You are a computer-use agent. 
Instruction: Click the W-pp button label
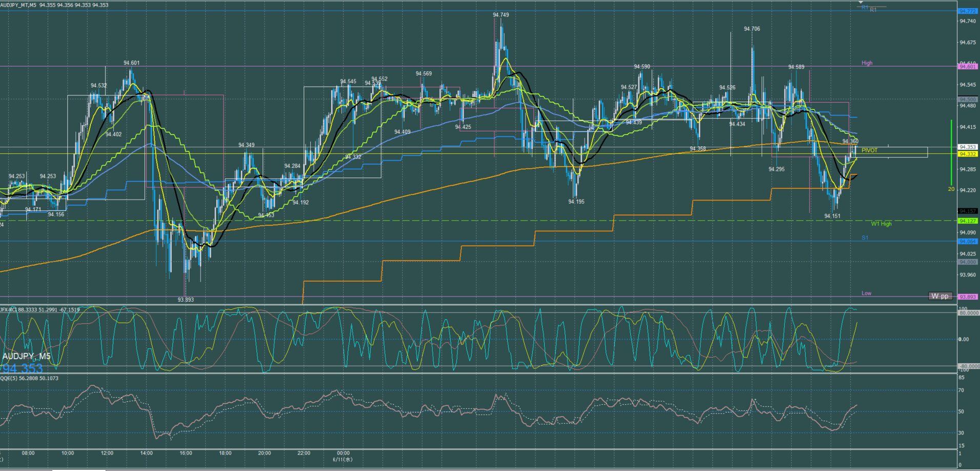[940, 296]
